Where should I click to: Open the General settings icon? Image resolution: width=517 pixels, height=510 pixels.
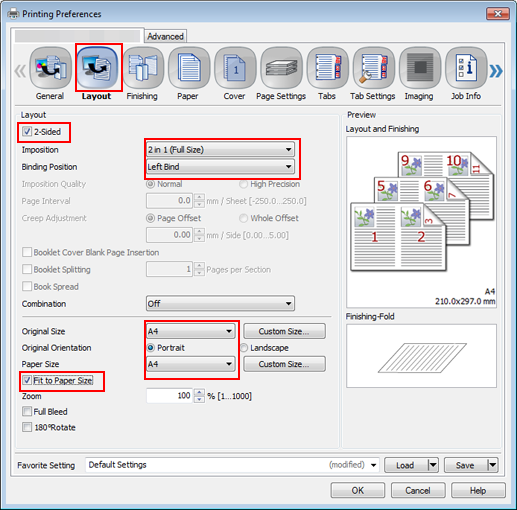[x=50, y=68]
